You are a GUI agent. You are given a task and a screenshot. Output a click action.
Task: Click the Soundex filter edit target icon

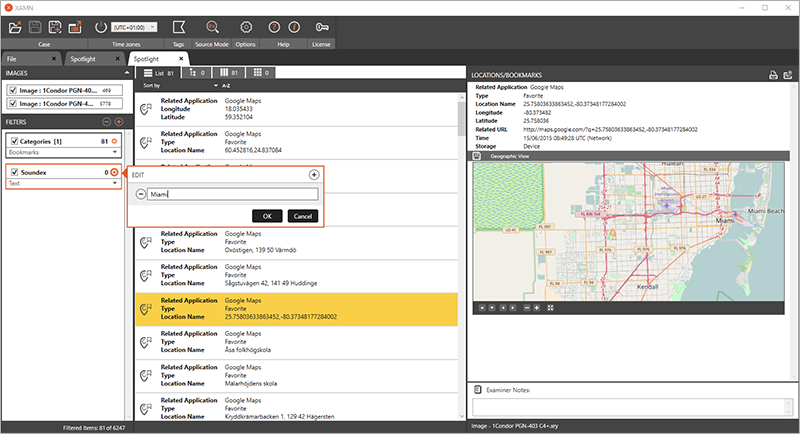114,172
